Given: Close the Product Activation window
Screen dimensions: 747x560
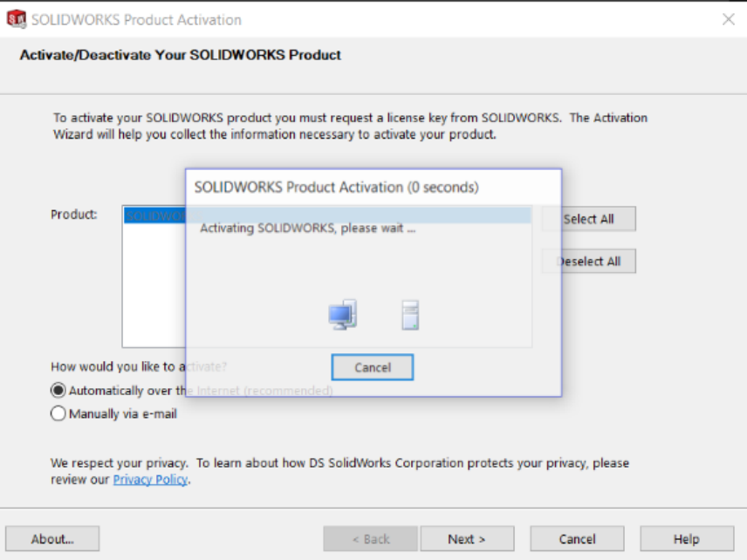Looking at the screenshot, I should point(728,19).
